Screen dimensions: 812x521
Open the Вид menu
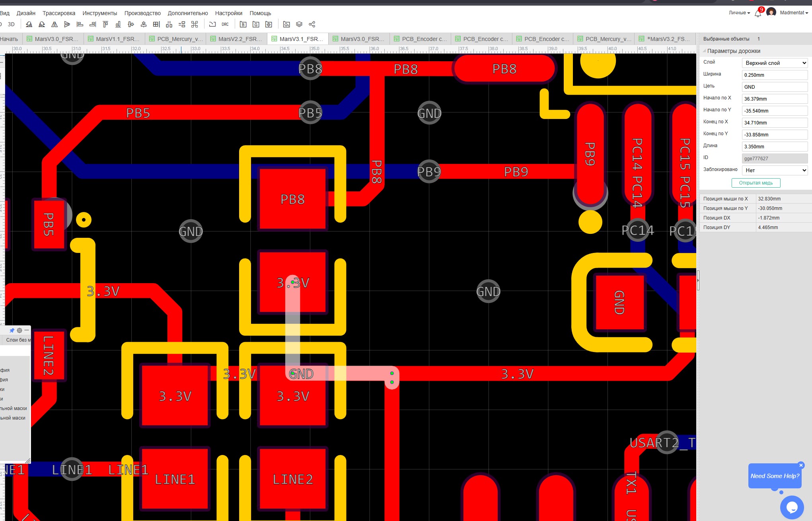coord(4,13)
